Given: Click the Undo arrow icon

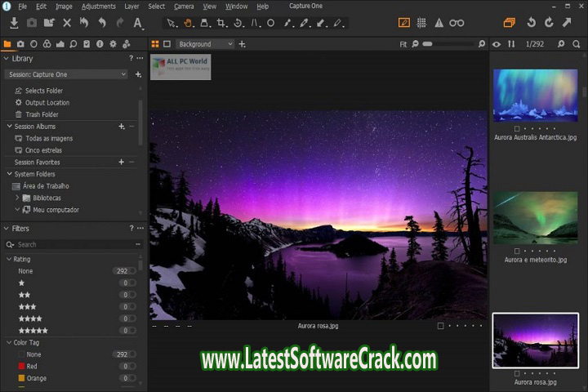Looking at the screenshot, I should click(101, 23).
